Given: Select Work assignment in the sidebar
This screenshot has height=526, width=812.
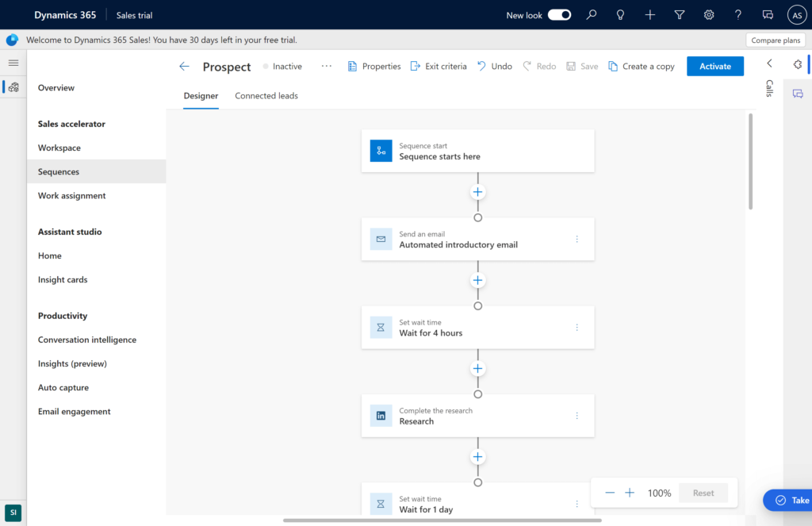Looking at the screenshot, I should [x=71, y=196].
